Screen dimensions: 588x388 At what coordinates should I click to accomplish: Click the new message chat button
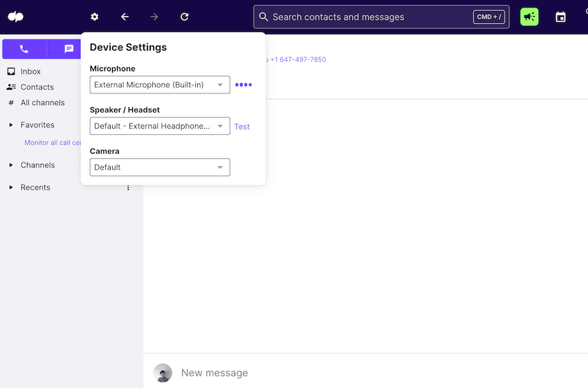tap(68, 49)
